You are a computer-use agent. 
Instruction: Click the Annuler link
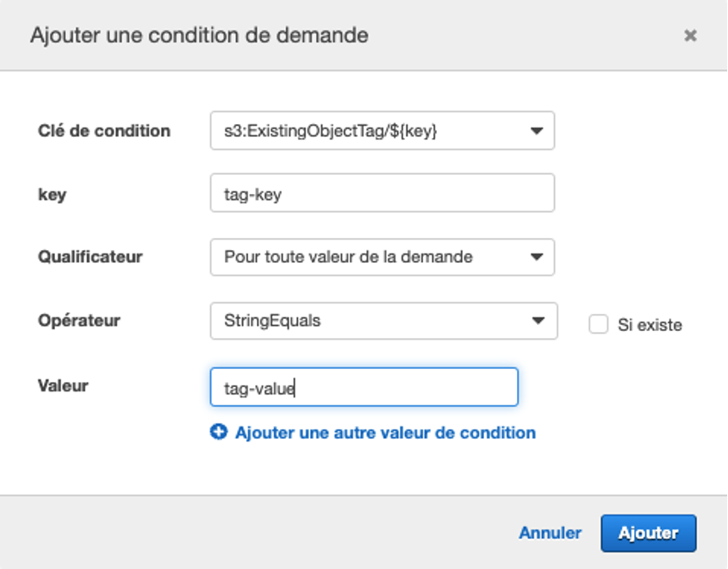[550, 534]
